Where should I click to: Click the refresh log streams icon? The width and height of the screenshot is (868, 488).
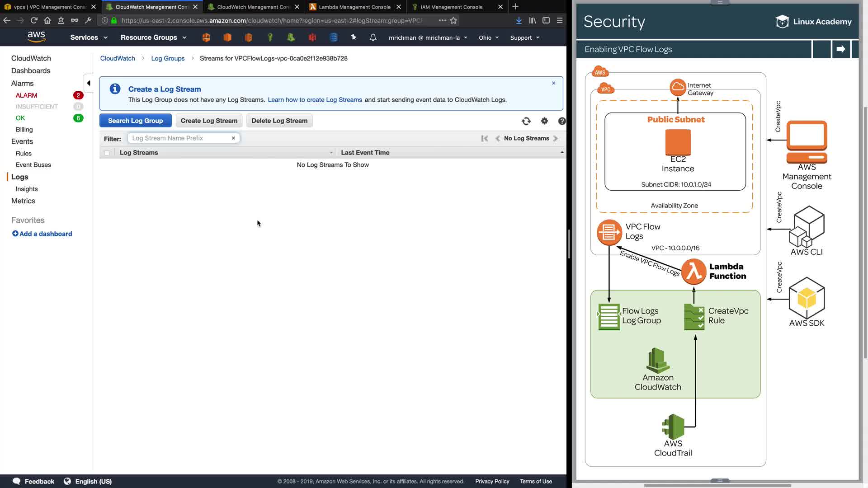(526, 121)
